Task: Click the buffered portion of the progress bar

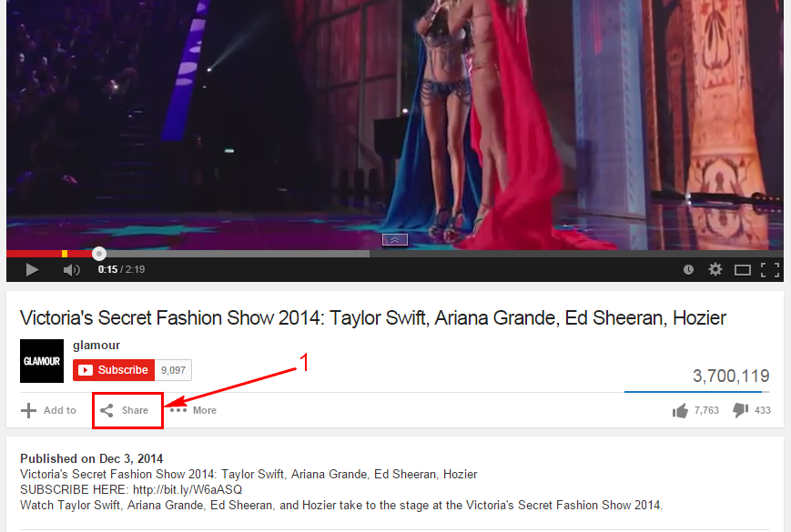Action: [x=237, y=254]
